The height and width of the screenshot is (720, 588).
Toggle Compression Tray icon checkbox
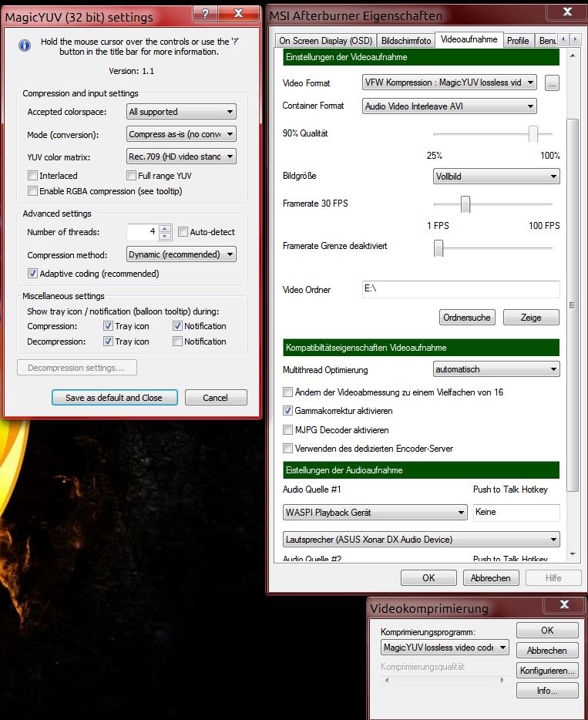coord(109,326)
